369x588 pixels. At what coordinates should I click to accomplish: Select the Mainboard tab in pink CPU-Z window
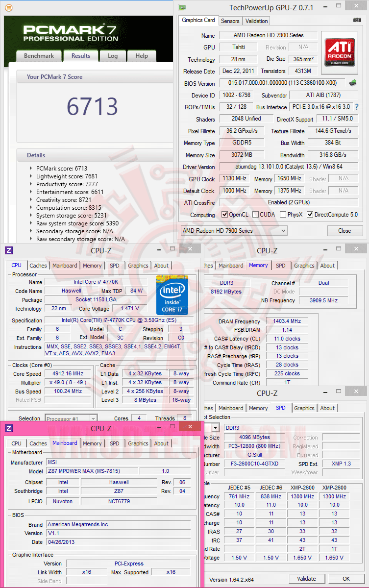point(65,443)
